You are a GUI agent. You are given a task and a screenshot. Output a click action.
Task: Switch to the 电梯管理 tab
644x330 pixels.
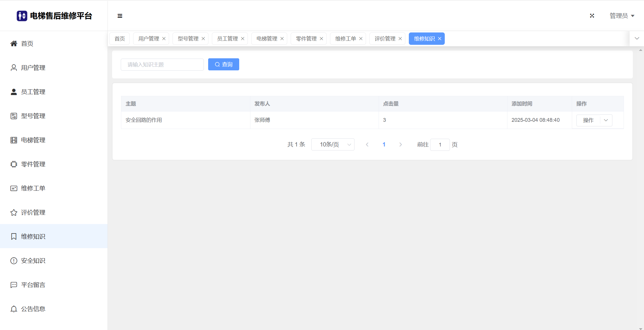(x=267, y=39)
